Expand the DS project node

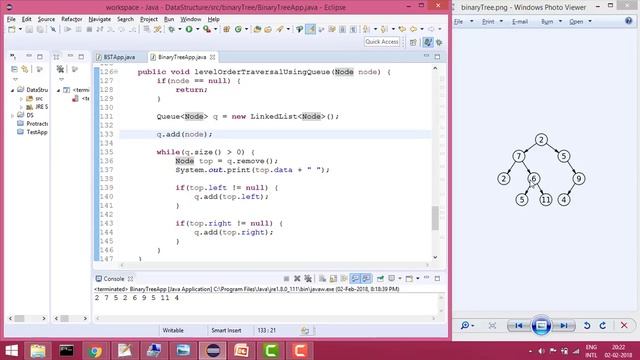pos(12,116)
